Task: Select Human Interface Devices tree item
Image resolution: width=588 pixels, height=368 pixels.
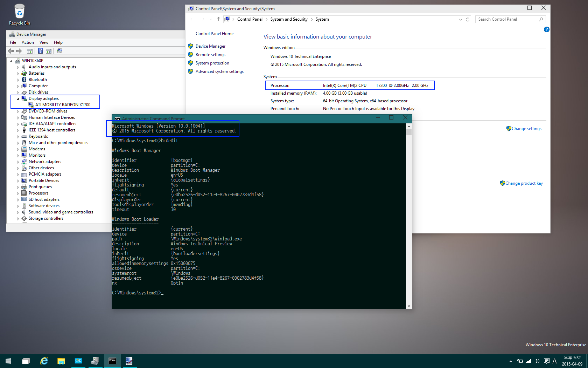Action: coord(51,117)
